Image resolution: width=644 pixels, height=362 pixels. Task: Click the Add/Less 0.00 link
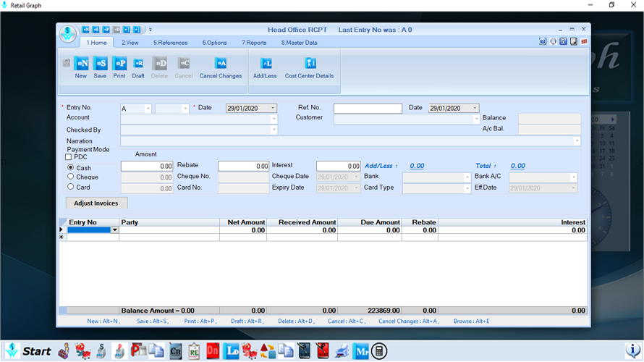point(417,166)
